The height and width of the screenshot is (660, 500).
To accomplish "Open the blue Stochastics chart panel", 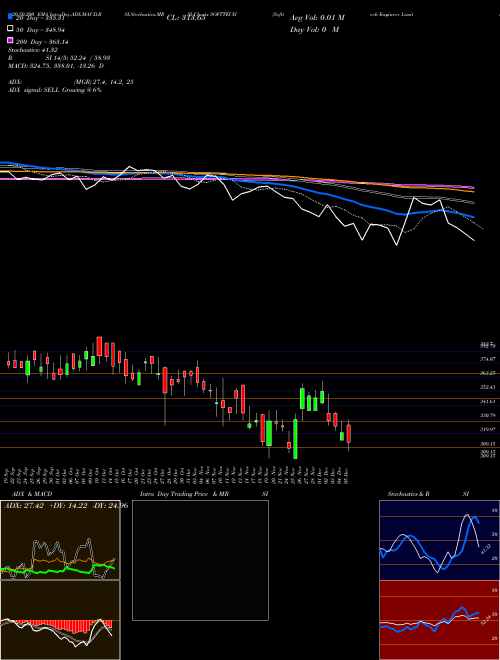I will (439, 540).
